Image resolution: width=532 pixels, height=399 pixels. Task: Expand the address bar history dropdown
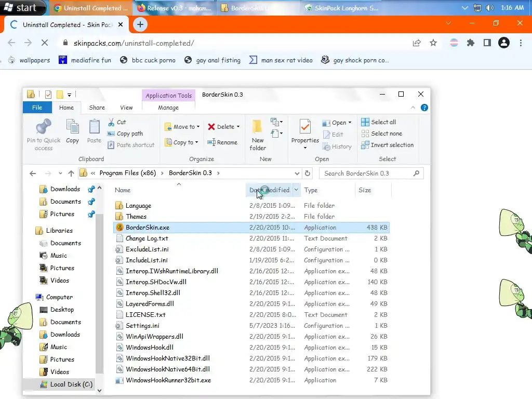coord(297,174)
